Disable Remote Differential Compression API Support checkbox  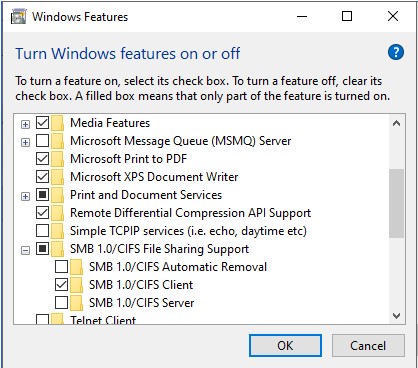(x=42, y=213)
